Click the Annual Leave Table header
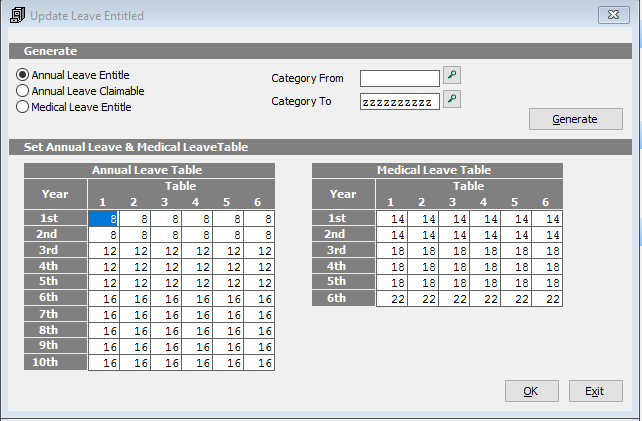 pyautogui.click(x=149, y=170)
